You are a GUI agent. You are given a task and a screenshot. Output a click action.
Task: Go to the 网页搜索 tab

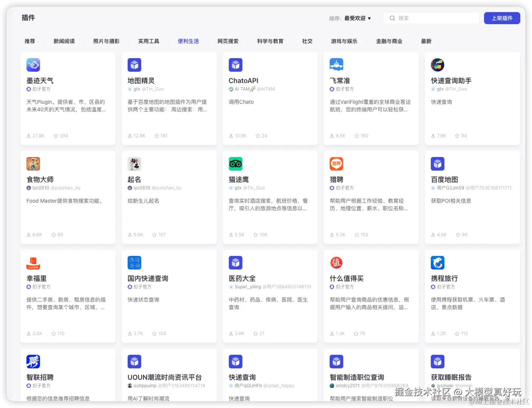click(228, 41)
